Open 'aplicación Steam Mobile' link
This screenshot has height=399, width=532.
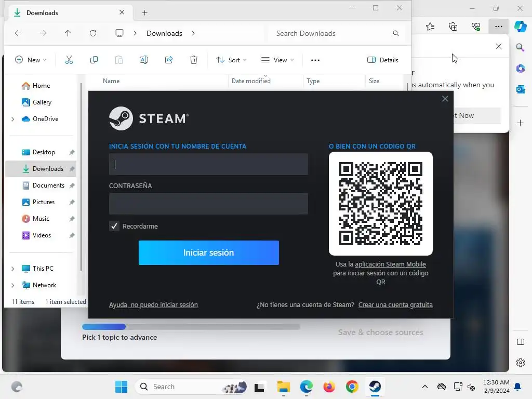(390, 264)
